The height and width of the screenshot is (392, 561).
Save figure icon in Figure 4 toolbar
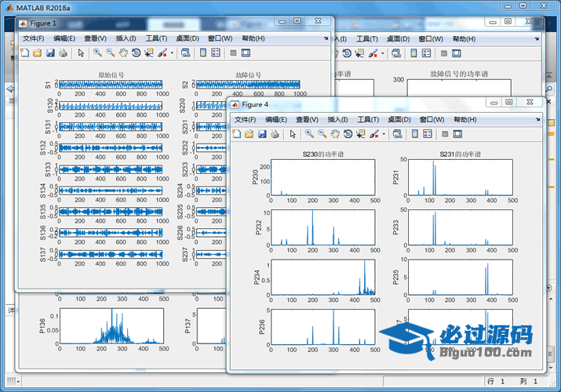click(262, 134)
